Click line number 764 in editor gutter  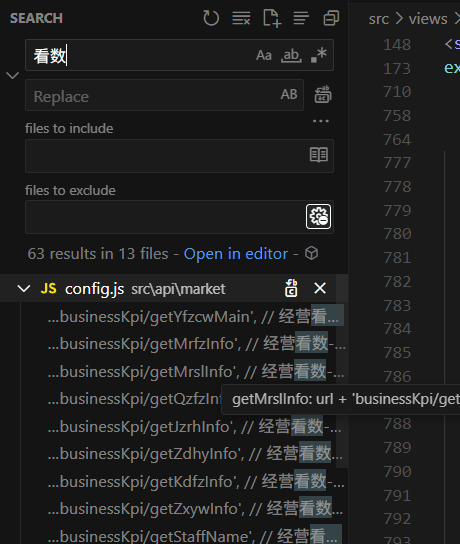(x=397, y=139)
